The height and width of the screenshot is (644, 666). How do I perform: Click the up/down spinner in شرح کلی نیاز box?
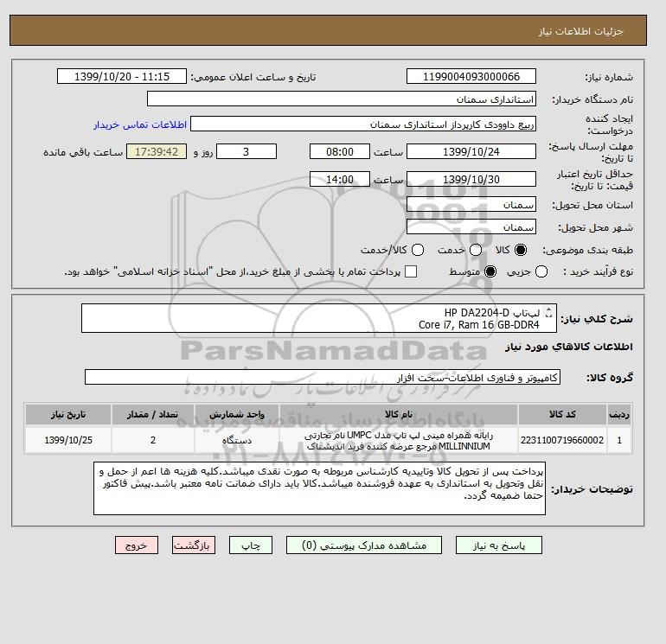548,312
